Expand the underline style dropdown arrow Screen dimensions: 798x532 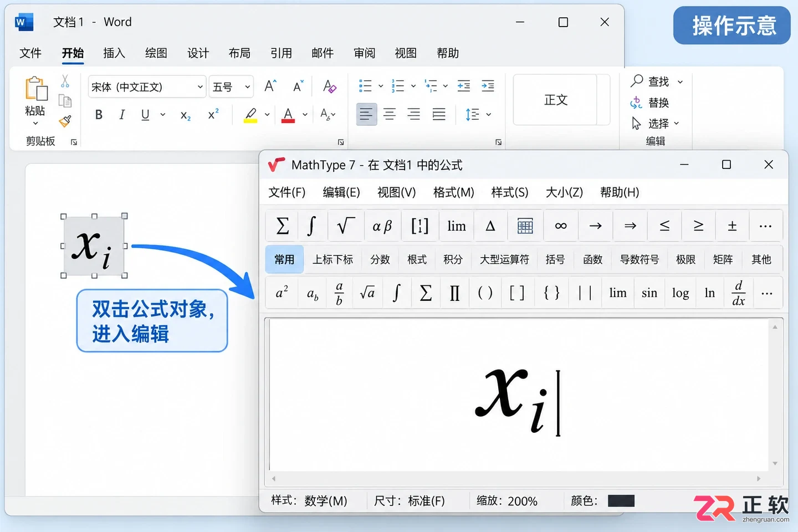click(x=163, y=115)
